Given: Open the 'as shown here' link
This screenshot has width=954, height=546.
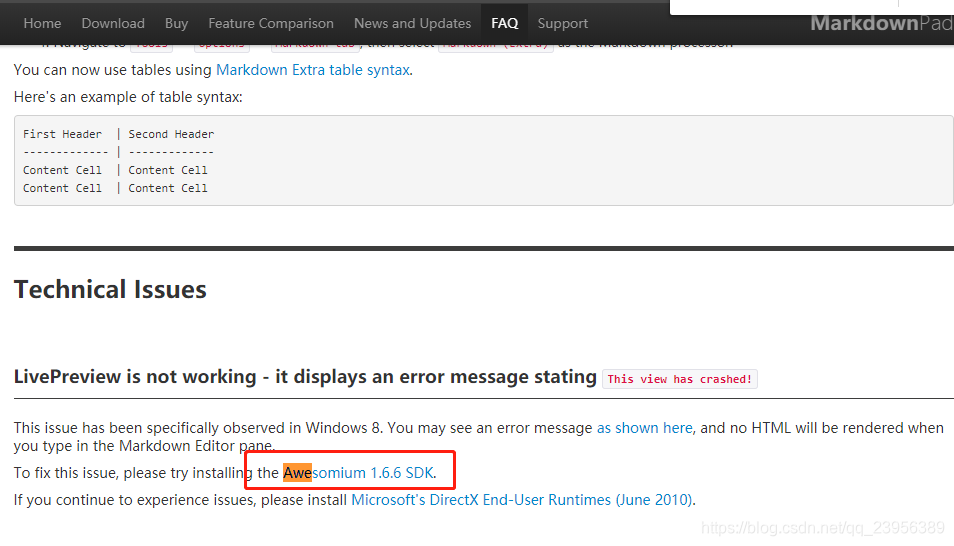Looking at the screenshot, I should [644, 428].
